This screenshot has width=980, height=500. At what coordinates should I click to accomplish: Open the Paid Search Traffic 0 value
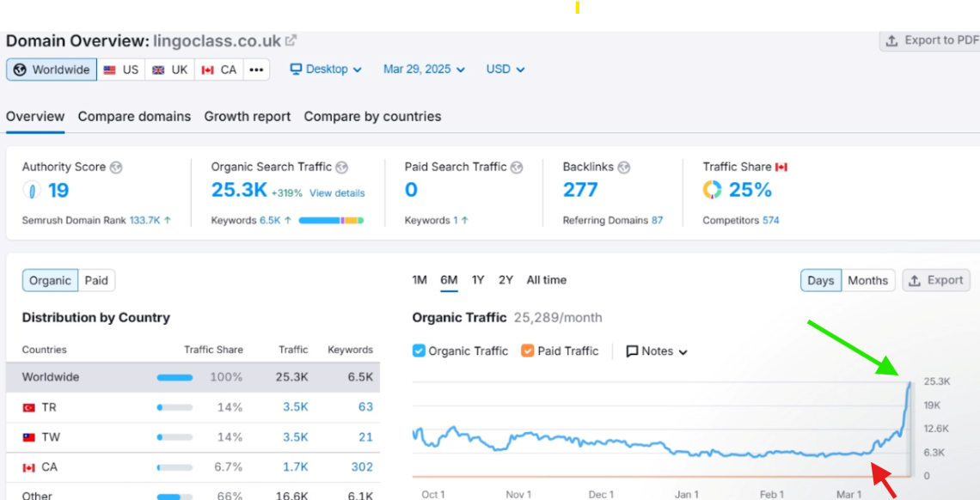pyautogui.click(x=411, y=190)
